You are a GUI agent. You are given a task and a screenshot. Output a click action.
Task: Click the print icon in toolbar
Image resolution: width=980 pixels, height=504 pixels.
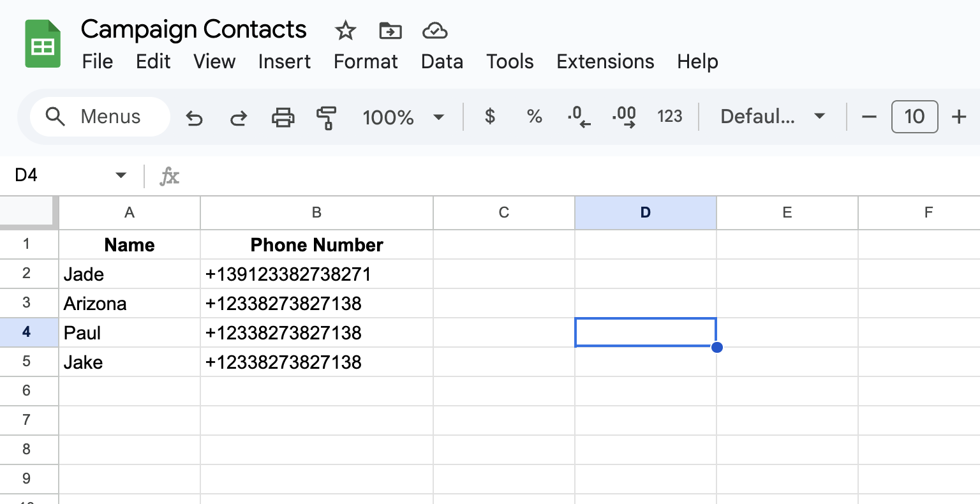(283, 117)
